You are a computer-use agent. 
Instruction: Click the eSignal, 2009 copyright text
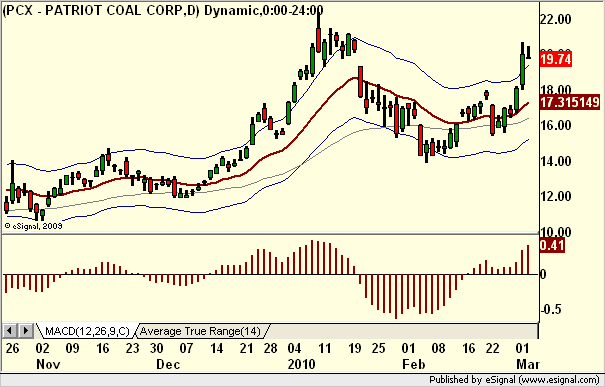pyautogui.click(x=34, y=226)
